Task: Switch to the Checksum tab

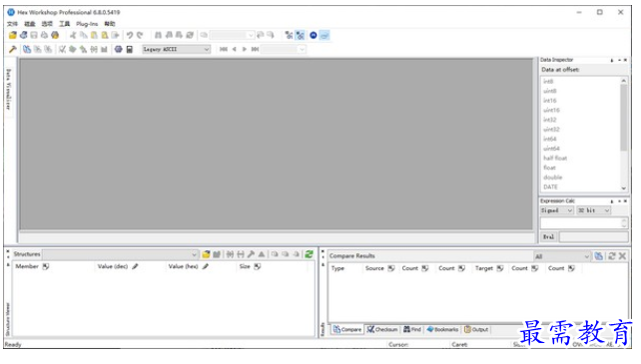Action: (x=382, y=329)
